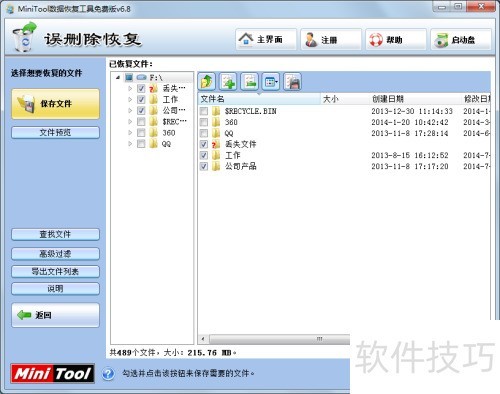The image size is (500, 394).
Task: Click the recycle bin logo in the header
Action: 24,37
